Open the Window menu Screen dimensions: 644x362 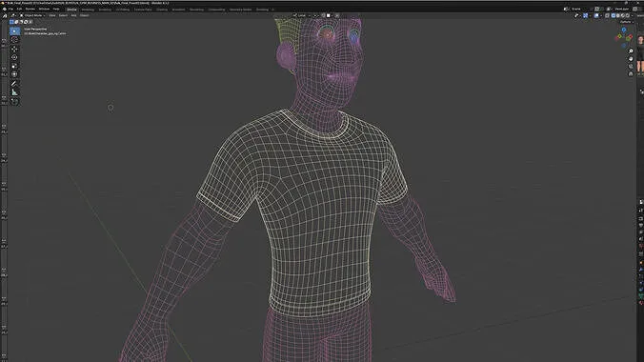44,9
